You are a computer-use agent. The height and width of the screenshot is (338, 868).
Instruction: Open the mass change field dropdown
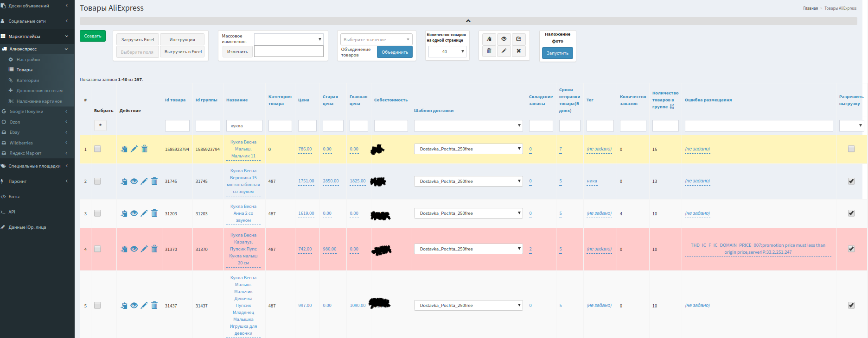[289, 39]
